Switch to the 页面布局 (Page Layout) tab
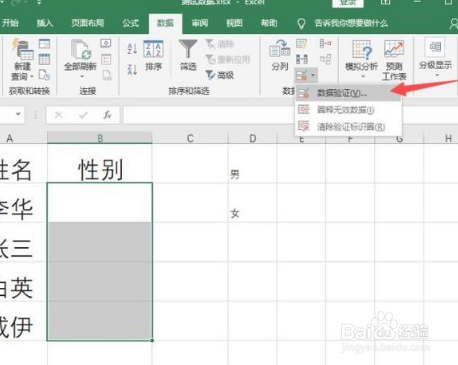This screenshot has width=458, height=365. pos(88,23)
